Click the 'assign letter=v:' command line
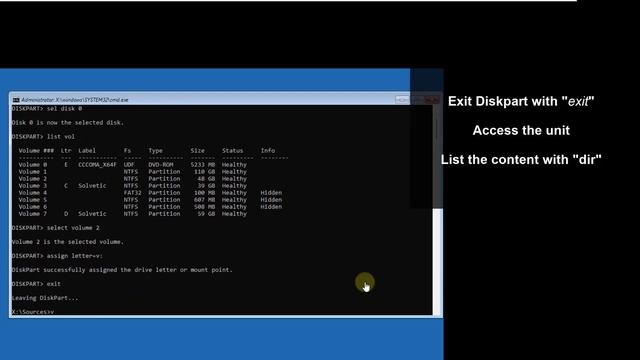Screen dimensions: 640x360 pos(57,256)
